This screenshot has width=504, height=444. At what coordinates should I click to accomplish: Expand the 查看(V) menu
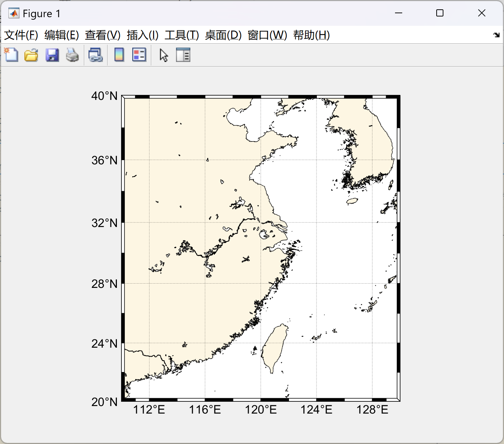point(103,35)
